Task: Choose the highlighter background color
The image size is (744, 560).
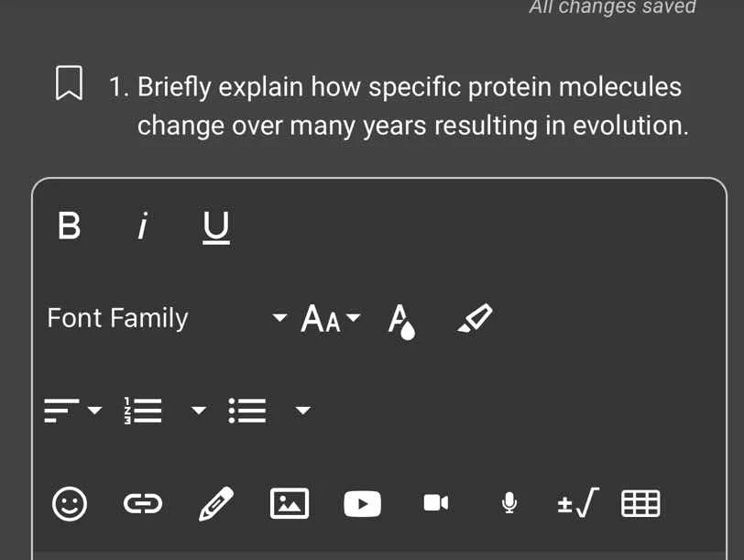Action: [x=475, y=318]
